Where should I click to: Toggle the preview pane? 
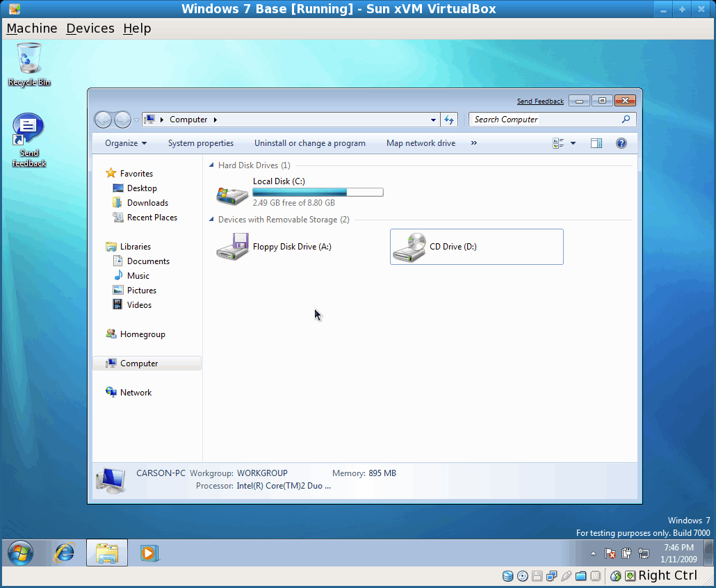596,143
